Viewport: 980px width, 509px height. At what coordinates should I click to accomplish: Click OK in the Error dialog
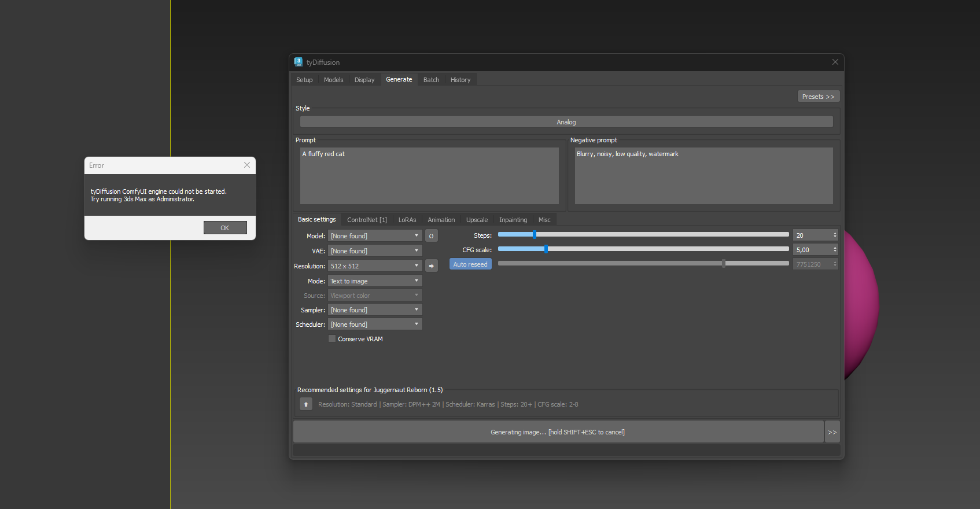(225, 228)
